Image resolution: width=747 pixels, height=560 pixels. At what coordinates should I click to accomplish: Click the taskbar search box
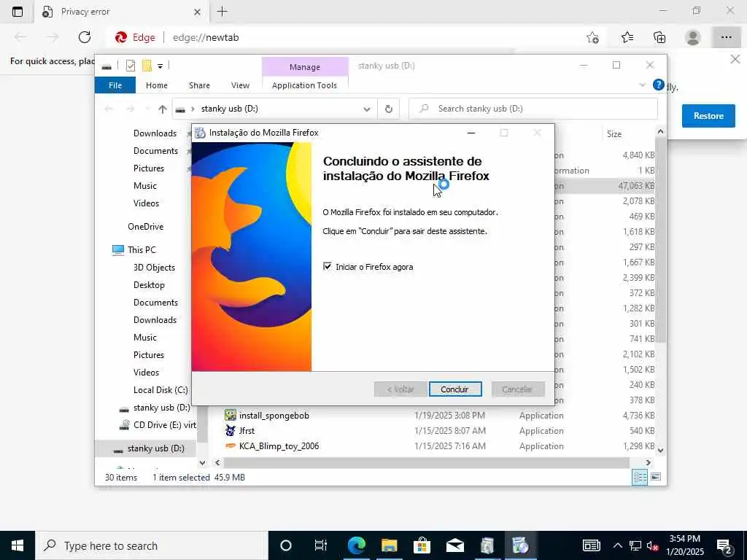tap(152, 545)
